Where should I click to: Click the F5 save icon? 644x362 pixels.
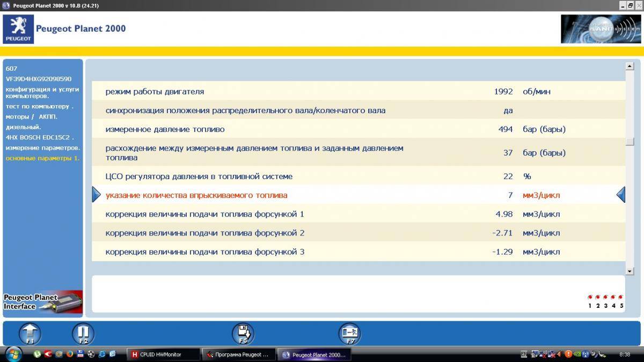point(243,334)
